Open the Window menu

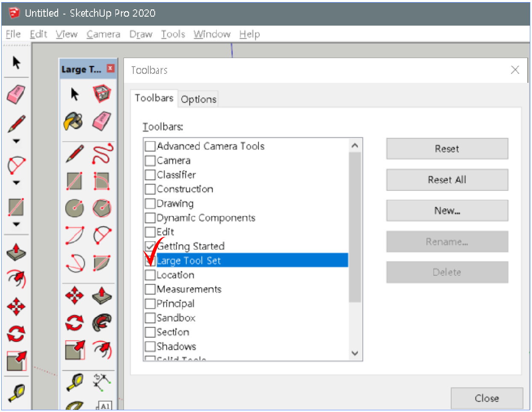[x=212, y=34]
